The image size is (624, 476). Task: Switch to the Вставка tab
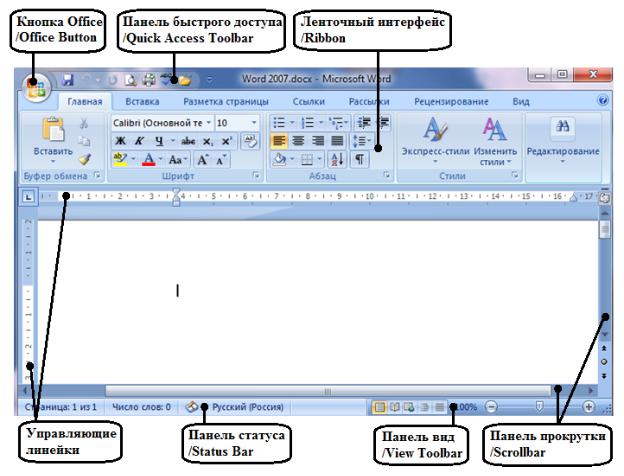click(142, 101)
